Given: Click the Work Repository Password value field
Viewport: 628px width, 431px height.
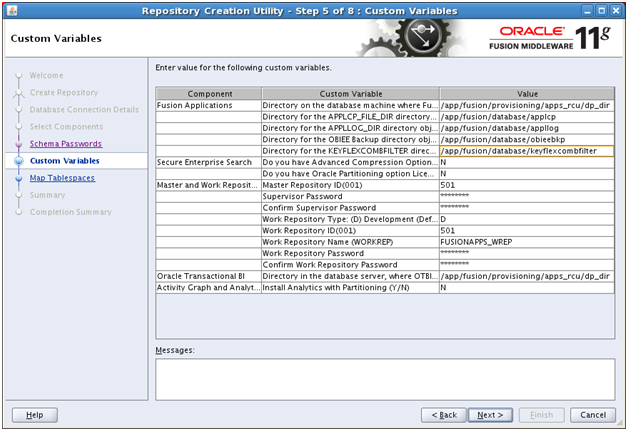Looking at the screenshot, I should pyautogui.click(x=527, y=254).
